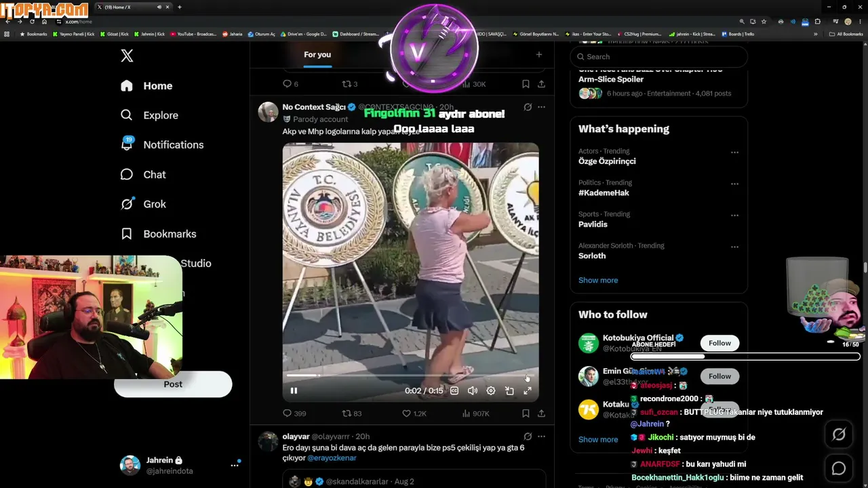Mute audio on the Home / X tab
The width and height of the screenshot is (868, 488).
[x=159, y=7]
